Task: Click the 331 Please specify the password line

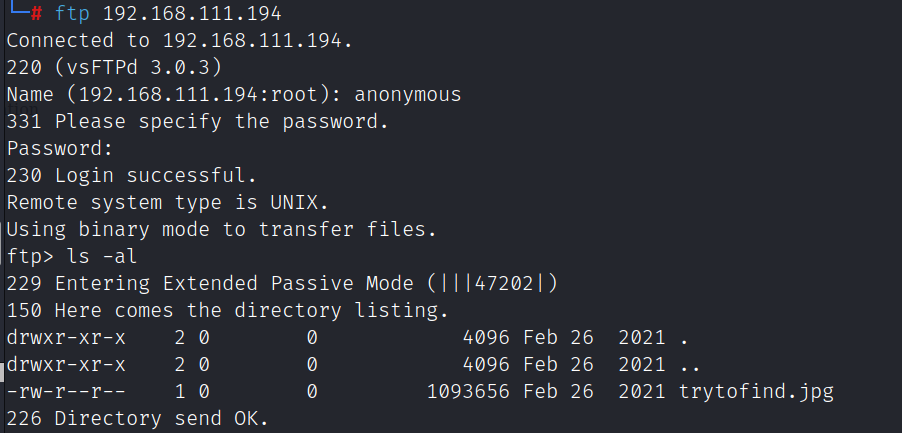Action: [197, 122]
